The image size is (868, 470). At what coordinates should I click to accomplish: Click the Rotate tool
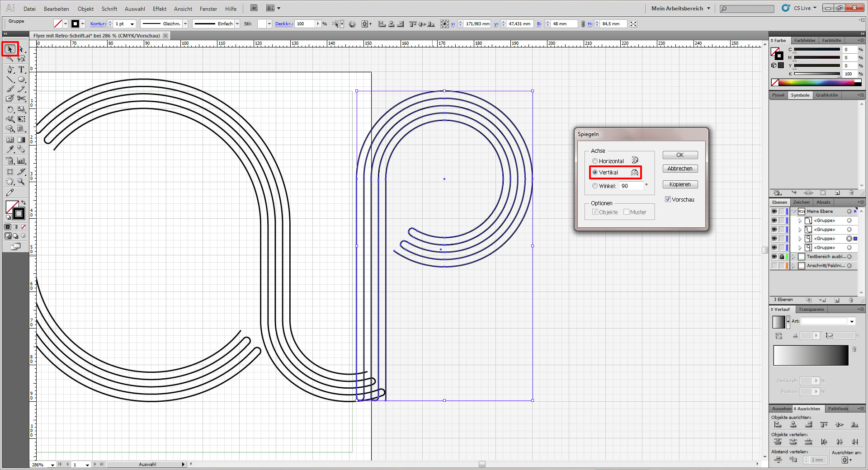point(10,109)
